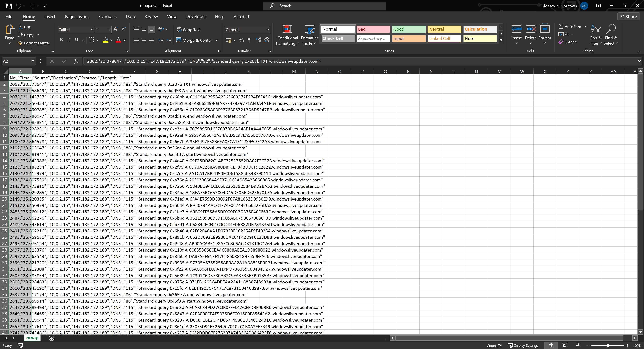This screenshot has width=644, height=349.
Task: Open Conditional Formatting dropdown
Action: click(x=287, y=35)
